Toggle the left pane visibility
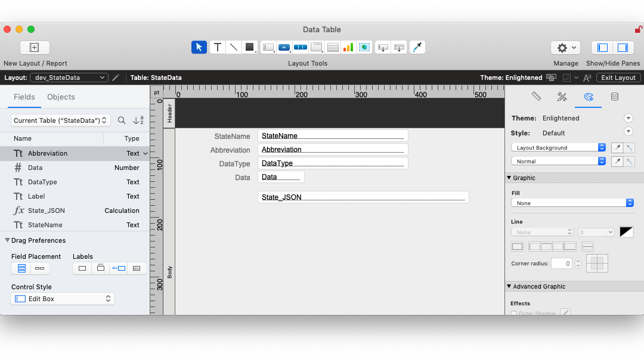The width and height of the screenshot is (644, 359). [602, 47]
